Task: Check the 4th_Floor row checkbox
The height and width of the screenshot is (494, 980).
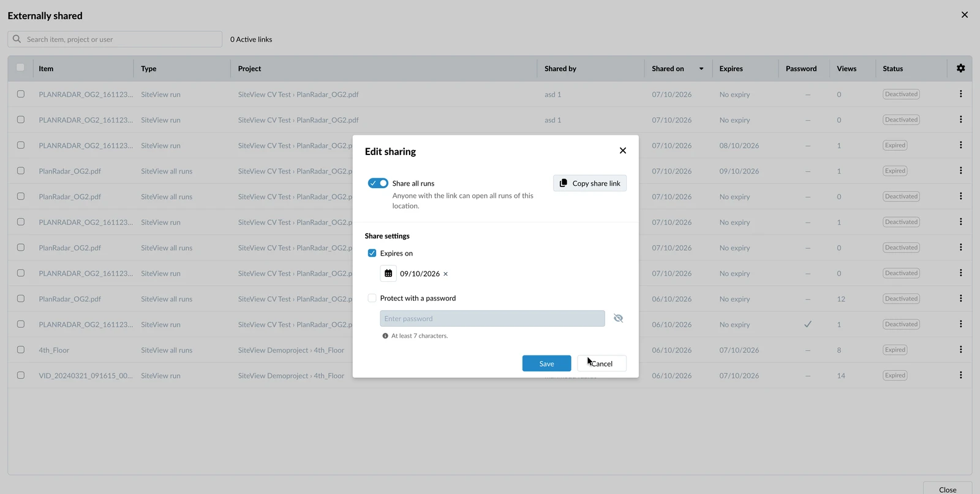Action: tap(21, 349)
